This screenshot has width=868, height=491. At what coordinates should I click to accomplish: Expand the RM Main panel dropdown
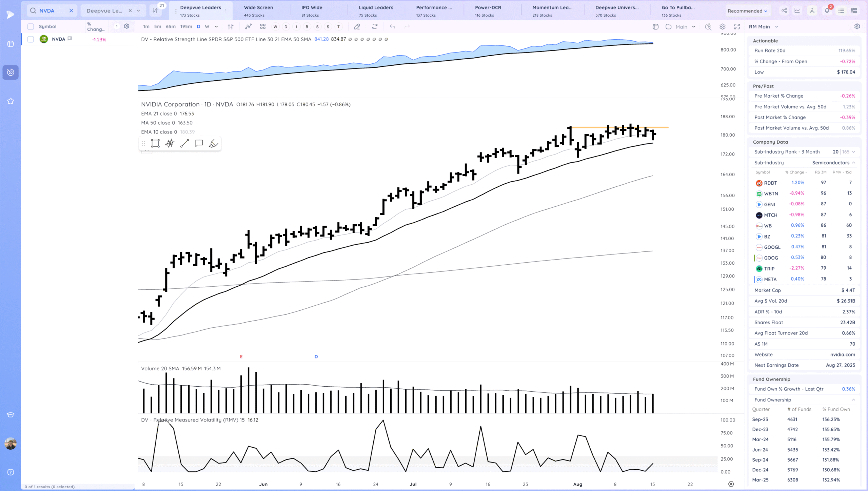tap(776, 26)
